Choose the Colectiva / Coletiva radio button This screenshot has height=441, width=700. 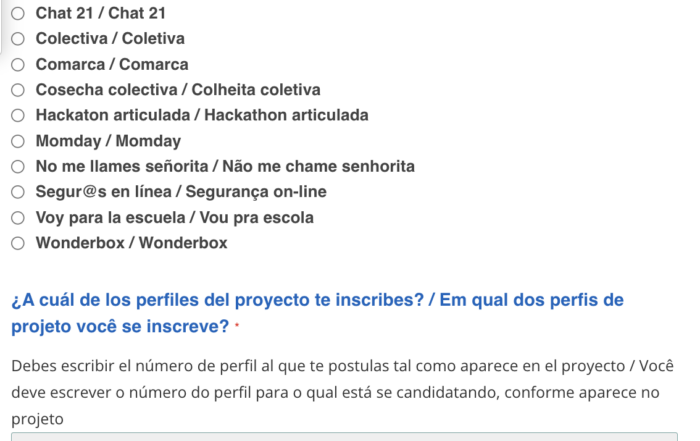(18, 39)
